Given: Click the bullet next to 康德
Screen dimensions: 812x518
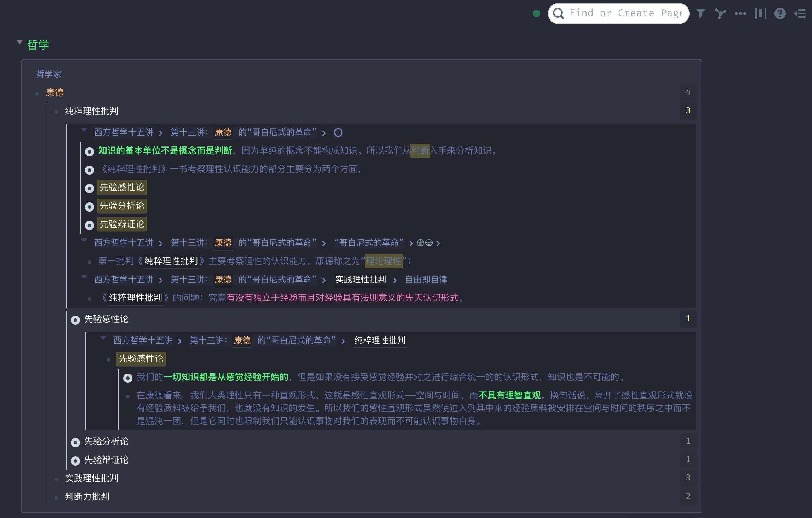Looking at the screenshot, I should click(x=37, y=93).
